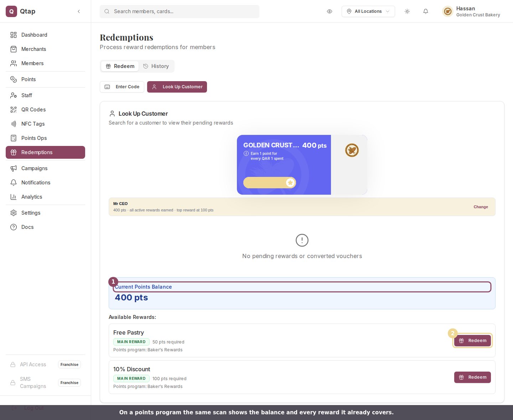The height and width of the screenshot is (420, 513).
Task: Click the Points coins icon
Action: tap(14, 79)
